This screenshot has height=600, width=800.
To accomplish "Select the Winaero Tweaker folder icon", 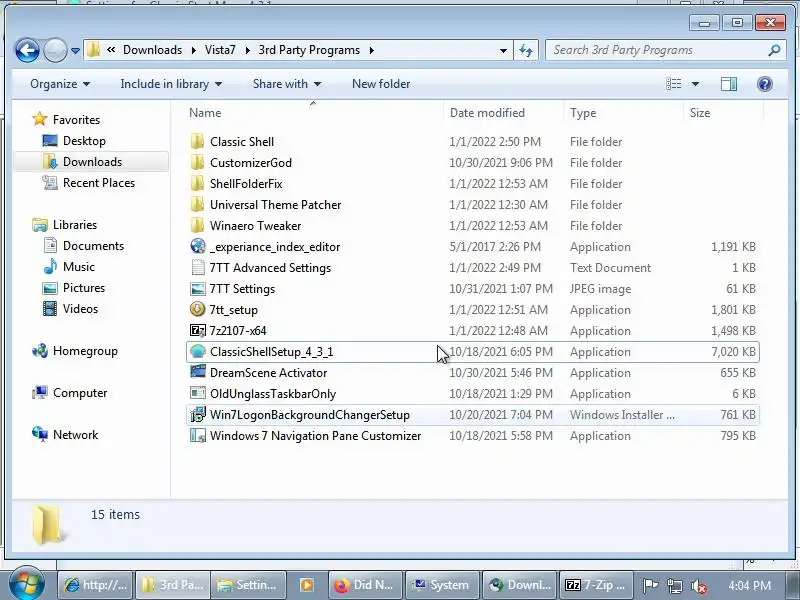I will 197,226.
